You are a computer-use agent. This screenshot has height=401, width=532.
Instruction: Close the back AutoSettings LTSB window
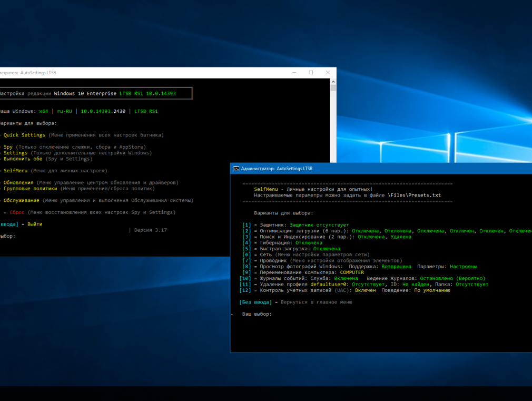(x=328, y=72)
